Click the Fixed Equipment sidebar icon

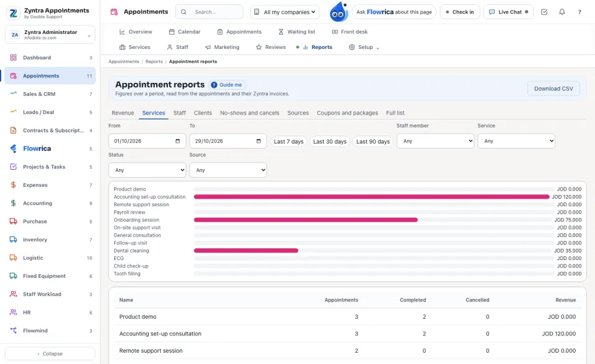[x=13, y=276]
